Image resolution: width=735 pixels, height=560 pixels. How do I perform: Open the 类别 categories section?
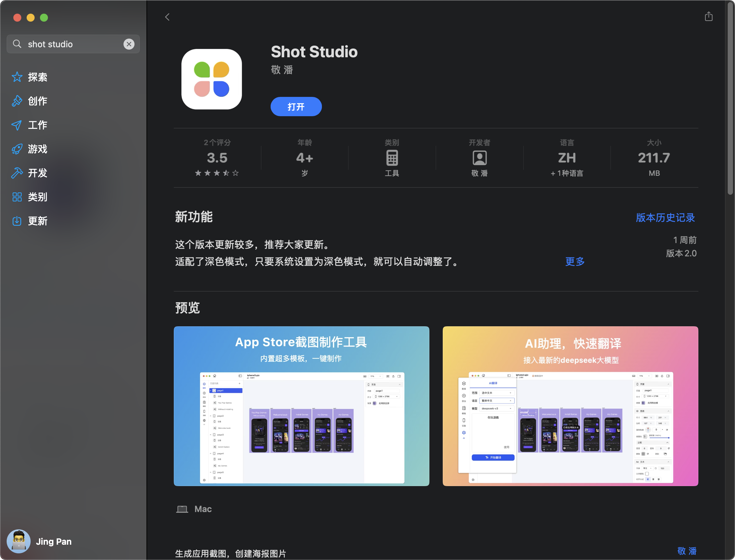[x=37, y=197]
